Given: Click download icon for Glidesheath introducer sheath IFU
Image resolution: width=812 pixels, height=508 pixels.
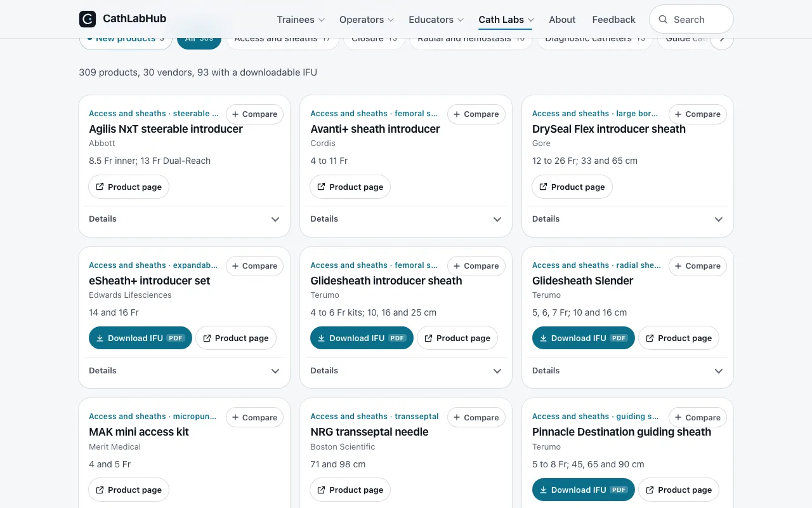Looking at the screenshot, I should (x=321, y=338).
